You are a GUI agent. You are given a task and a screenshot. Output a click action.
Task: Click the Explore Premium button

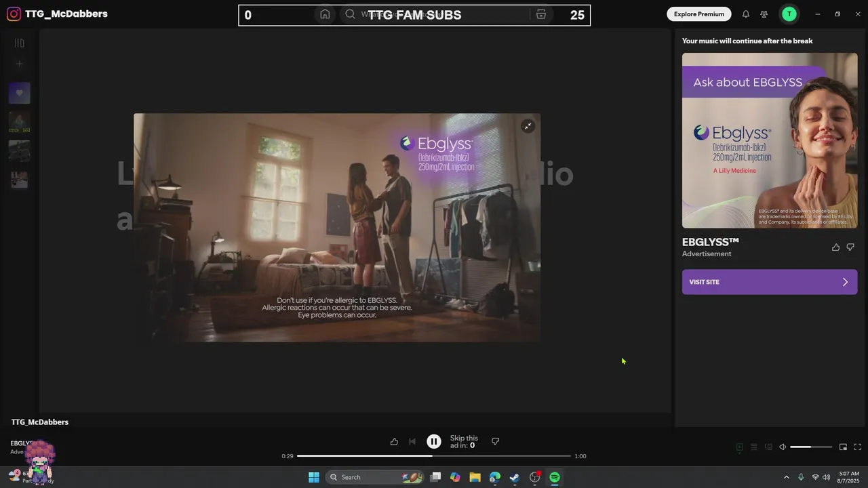[698, 14]
